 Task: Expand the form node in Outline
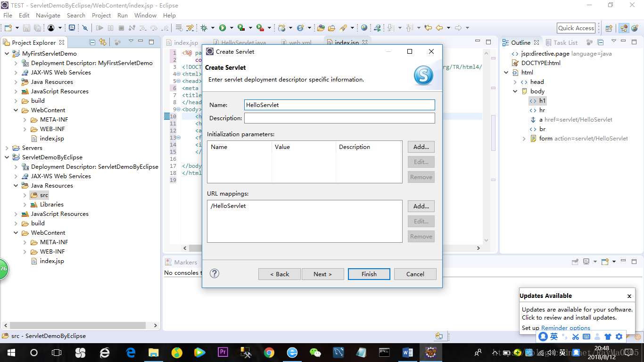pyautogui.click(x=524, y=139)
